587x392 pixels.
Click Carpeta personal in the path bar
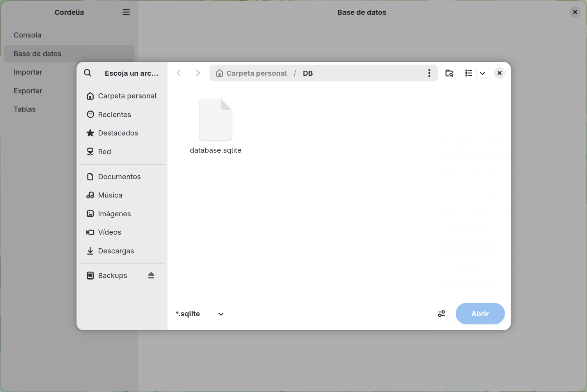pos(252,73)
